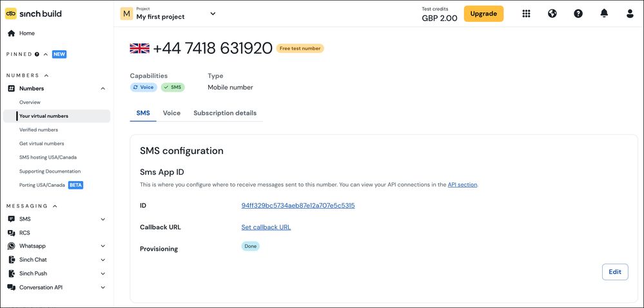This screenshot has height=308, width=644.
Task: Click the Pinned help info icon
Action: click(37, 54)
